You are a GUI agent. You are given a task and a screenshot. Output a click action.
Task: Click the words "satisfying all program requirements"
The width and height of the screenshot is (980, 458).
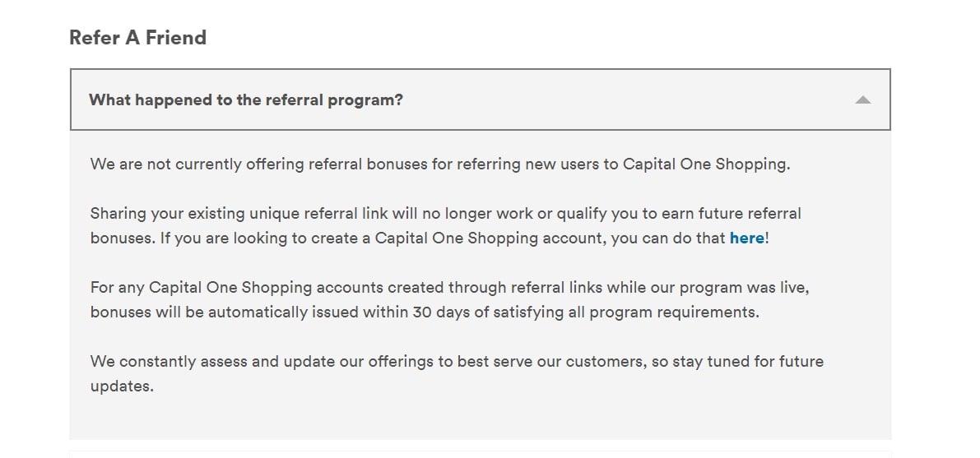pos(626,312)
